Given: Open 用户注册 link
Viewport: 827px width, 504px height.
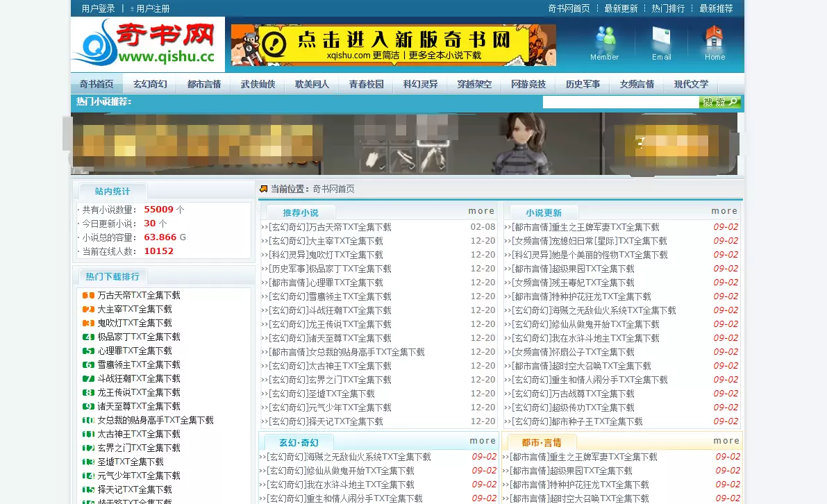Looking at the screenshot, I should point(153,8).
